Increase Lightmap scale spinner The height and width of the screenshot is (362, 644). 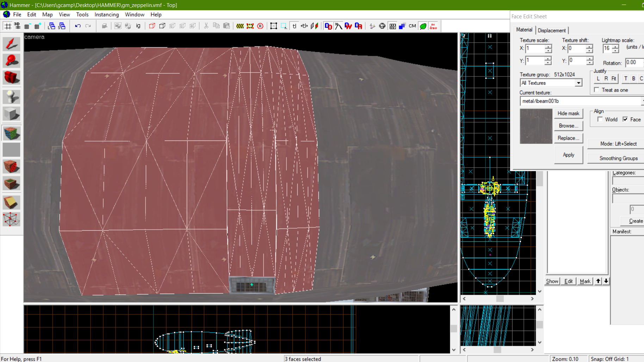point(615,46)
